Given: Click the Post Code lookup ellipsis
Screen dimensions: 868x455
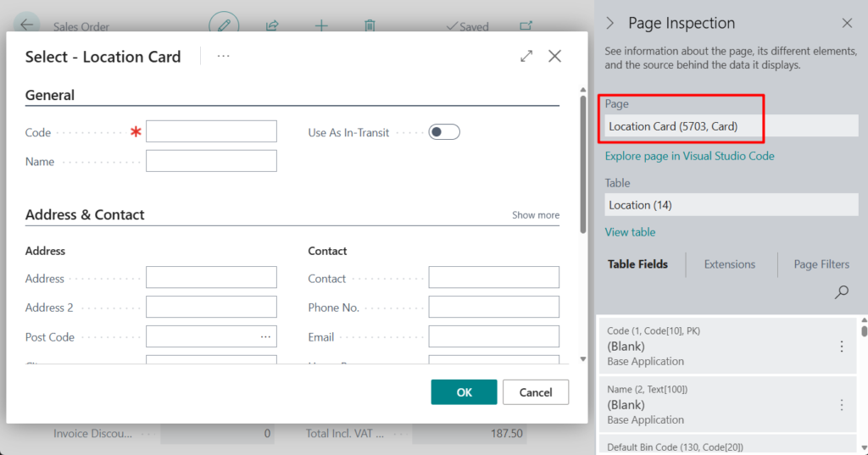Looking at the screenshot, I should pyautogui.click(x=265, y=337).
